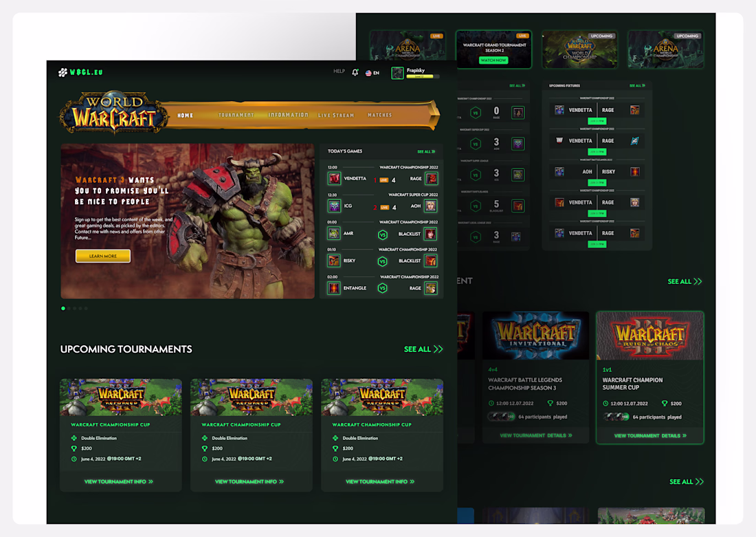Image resolution: width=756 pixels, height=537 pixels.
Task: Select the active first carousel dot
Action: [x=63, y=308]
